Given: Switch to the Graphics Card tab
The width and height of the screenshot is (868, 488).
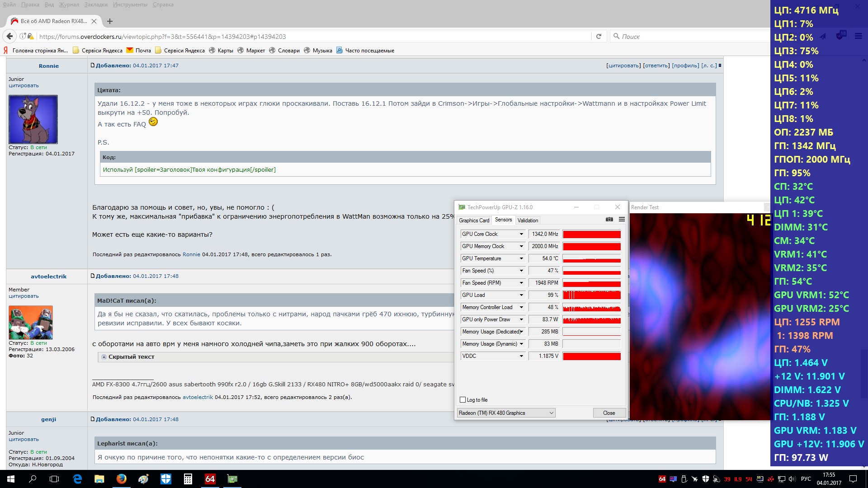Looking at the screenshot, I should pos(474,221).
